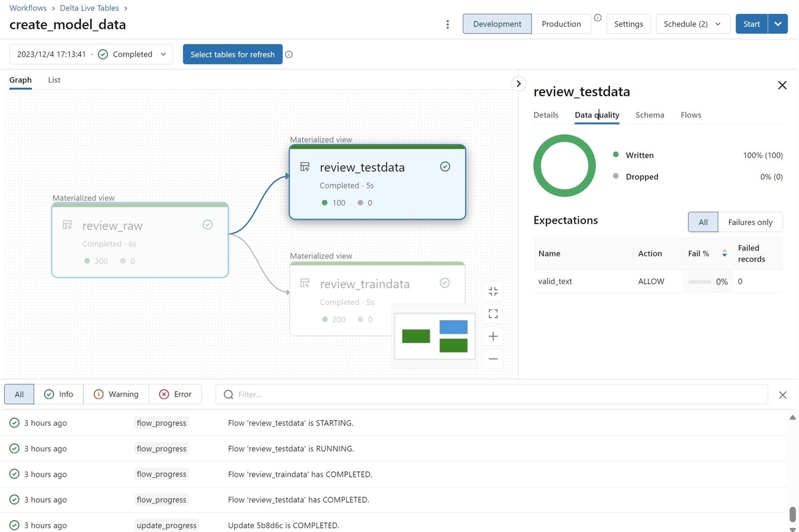The width and height of the screenshot is (799, 532).
Task: Click "Flow 'review_testdata' has COMPLETED." message
Action: tap(298, 499)
